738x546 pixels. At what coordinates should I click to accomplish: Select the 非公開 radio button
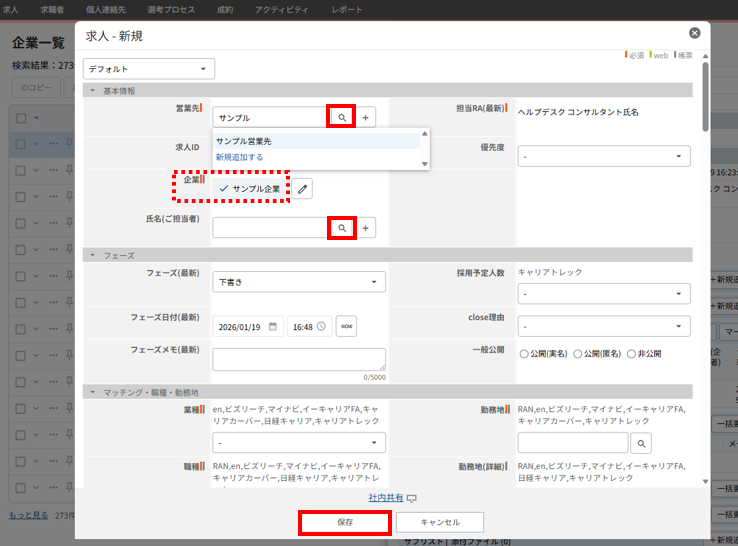(x=631, y=354)
